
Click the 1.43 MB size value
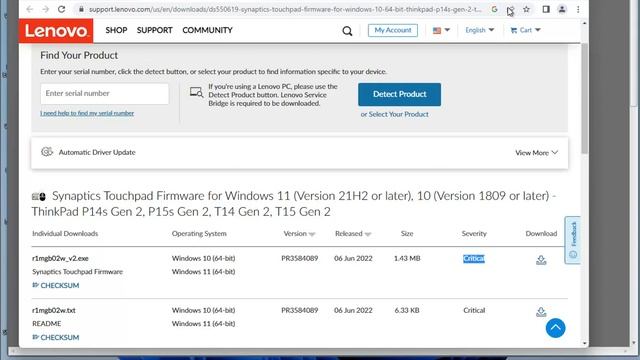coord(407,258)
